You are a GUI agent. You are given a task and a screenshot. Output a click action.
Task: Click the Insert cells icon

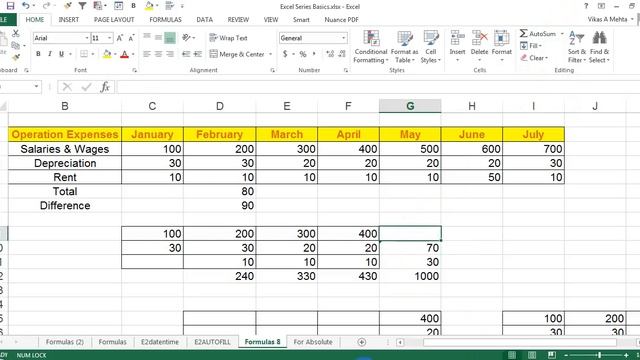(x=457, y=38)
